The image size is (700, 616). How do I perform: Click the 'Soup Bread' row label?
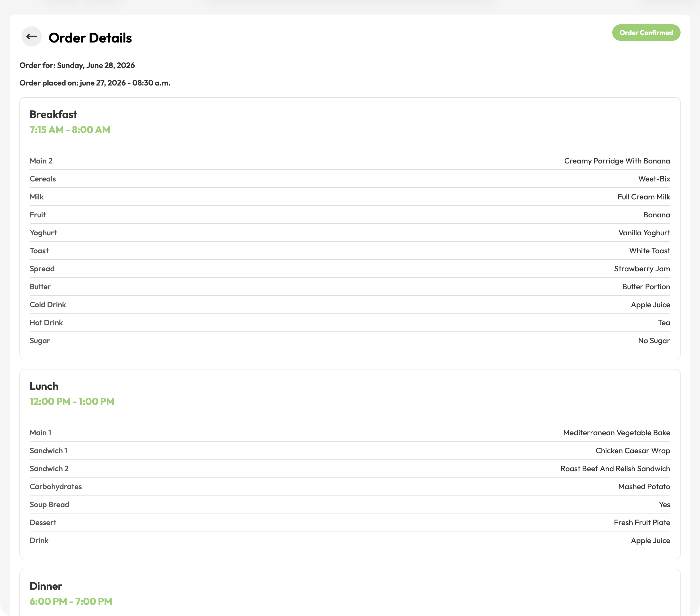(x=50, y=505)
